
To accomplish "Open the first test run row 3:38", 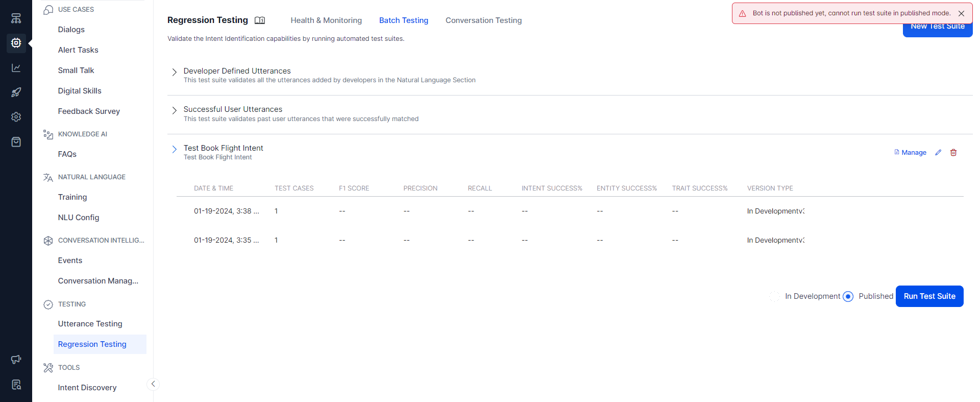I will point(227,211).
